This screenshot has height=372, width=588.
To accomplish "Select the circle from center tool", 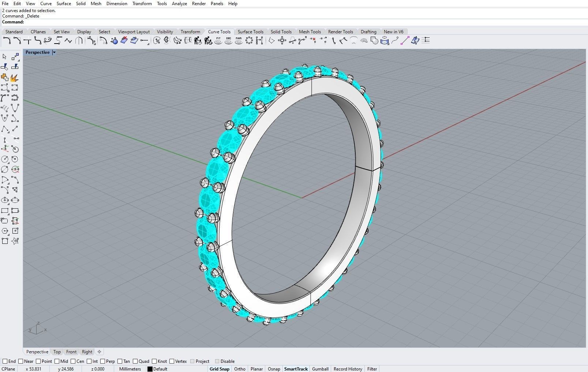I will (5, 159).
